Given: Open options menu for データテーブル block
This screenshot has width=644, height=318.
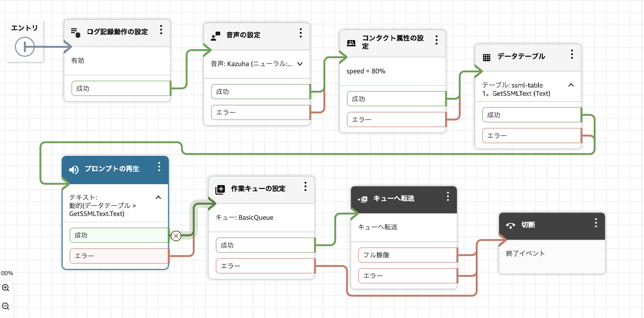Looking at the screenshot, I should (572, 54).
